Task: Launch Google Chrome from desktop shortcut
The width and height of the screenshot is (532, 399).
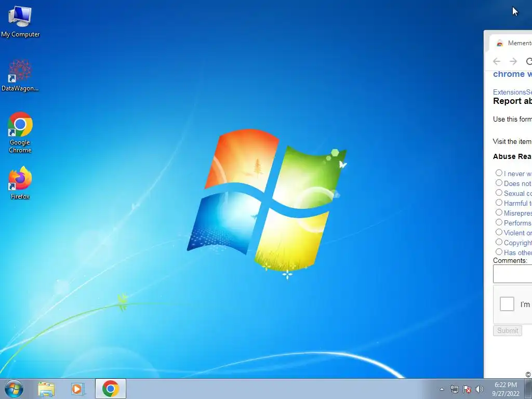Action: point(20,132)
